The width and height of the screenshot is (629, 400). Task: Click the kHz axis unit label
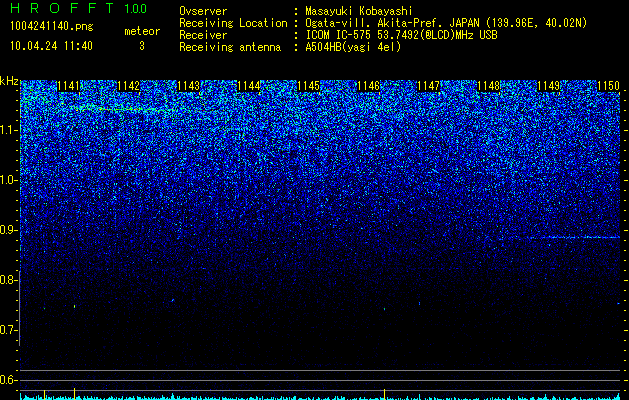click(x=9, y=81)
